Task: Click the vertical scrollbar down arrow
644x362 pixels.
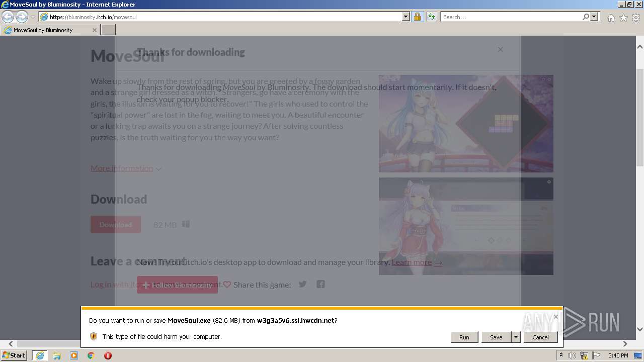Action: click(x=639, y=329)
